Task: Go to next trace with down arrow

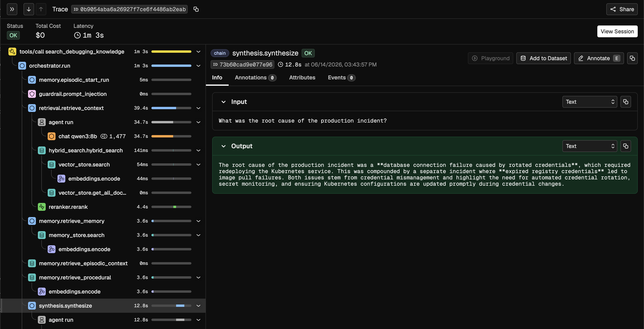Action: point(29,9)
